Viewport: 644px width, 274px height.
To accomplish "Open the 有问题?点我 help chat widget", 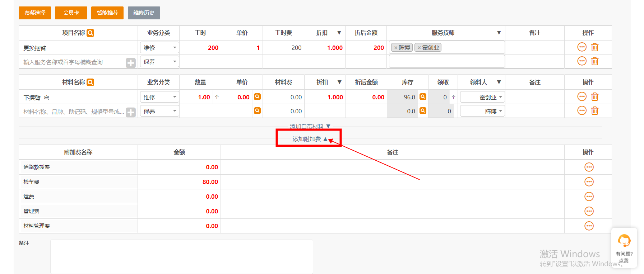I will (624, 248).
